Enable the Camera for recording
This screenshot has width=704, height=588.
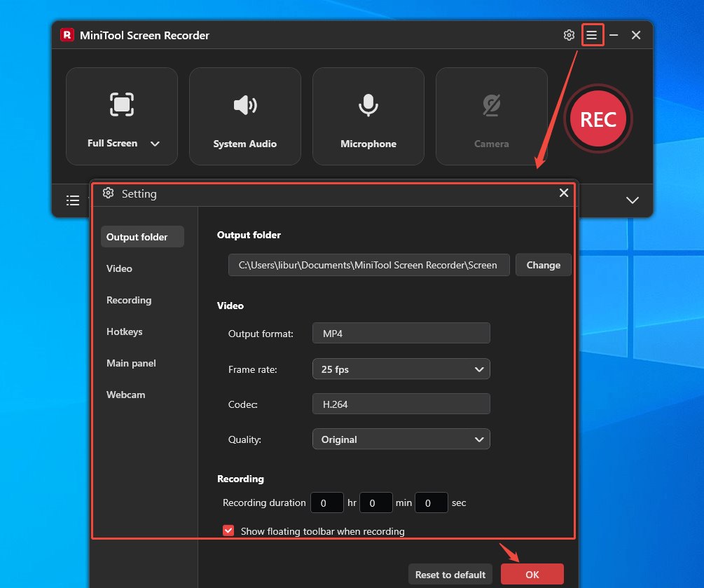(491, 104)
